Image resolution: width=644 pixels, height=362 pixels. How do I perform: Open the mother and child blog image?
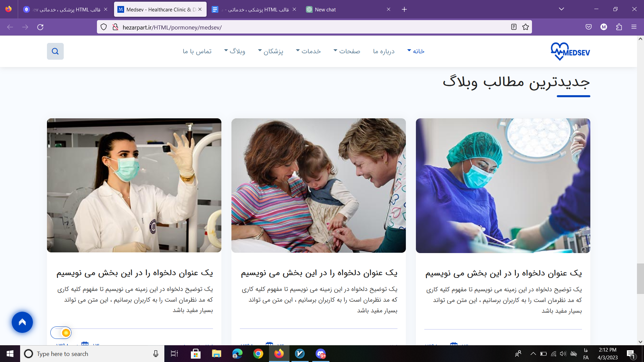click(318, 185)
